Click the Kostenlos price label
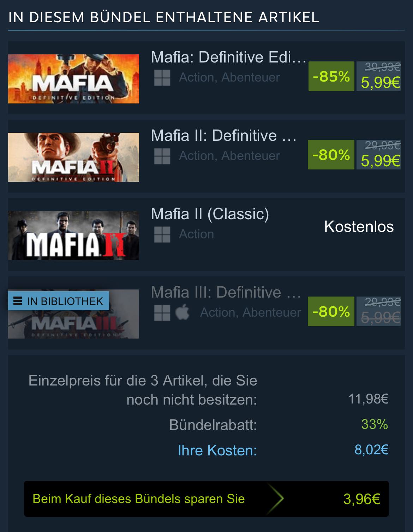Image resolution: width=413 pixels, height=532 pixels. point(359,227)
